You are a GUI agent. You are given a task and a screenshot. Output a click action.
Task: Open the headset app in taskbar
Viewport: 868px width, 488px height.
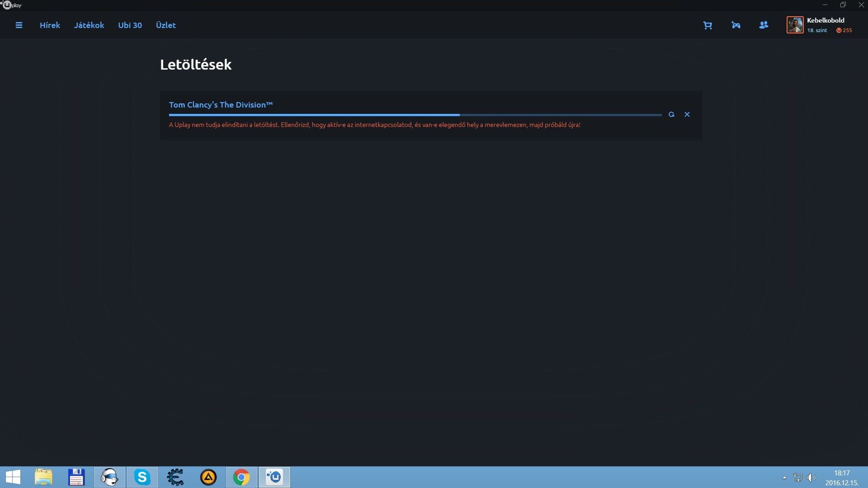109,477
